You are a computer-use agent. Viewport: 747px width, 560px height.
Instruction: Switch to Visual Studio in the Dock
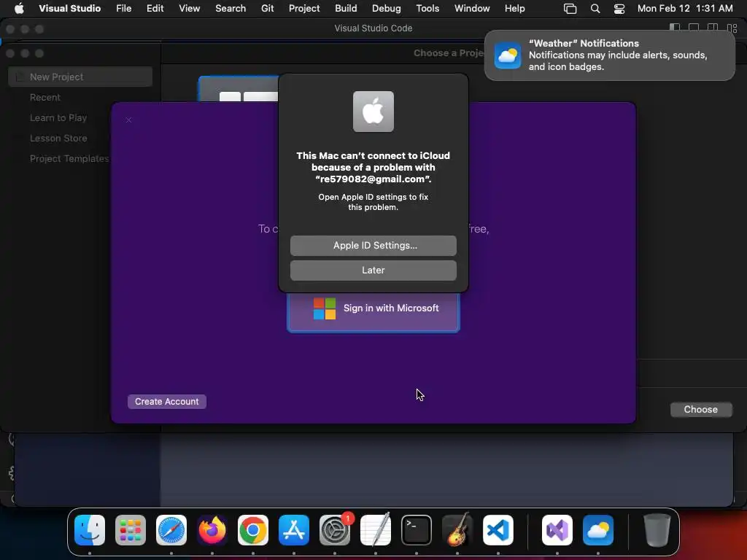tap(557, 530)
